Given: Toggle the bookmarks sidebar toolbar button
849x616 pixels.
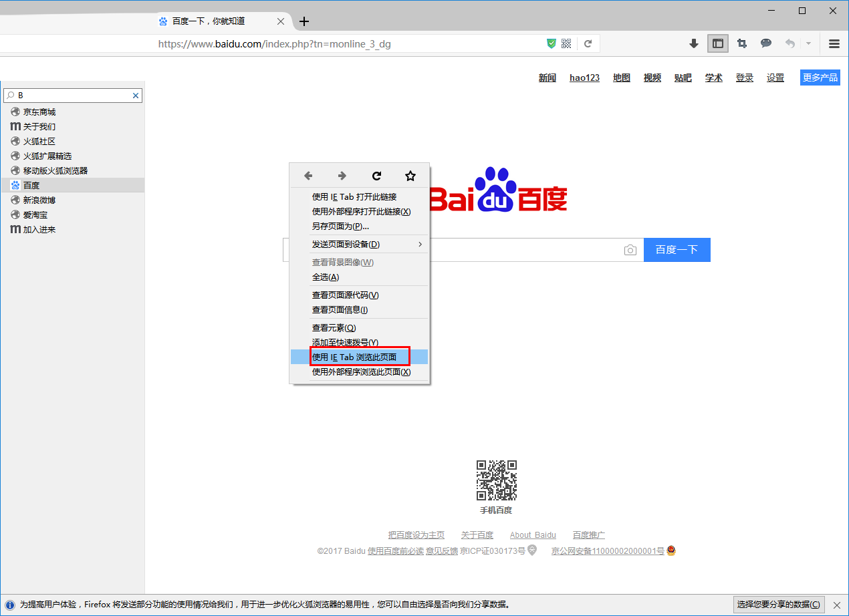Looking at the screenshot, I should click(x=718, y=43).
